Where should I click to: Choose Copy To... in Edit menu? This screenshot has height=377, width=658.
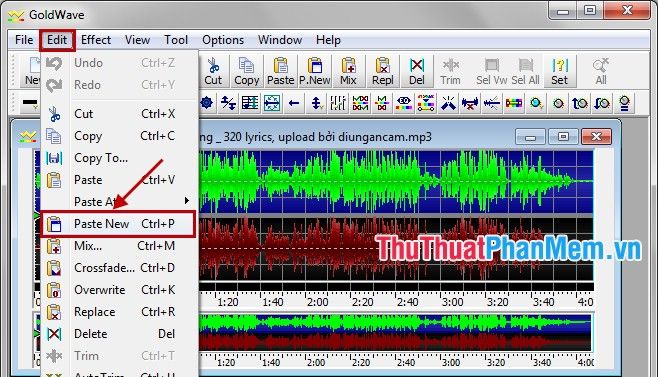(x=118, y=158)
